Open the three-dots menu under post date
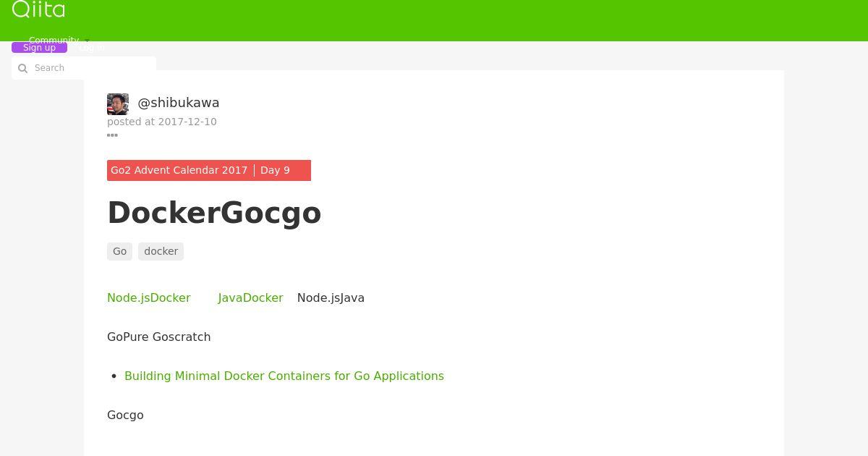Screen dimensions: 868x456 [112, 135]
